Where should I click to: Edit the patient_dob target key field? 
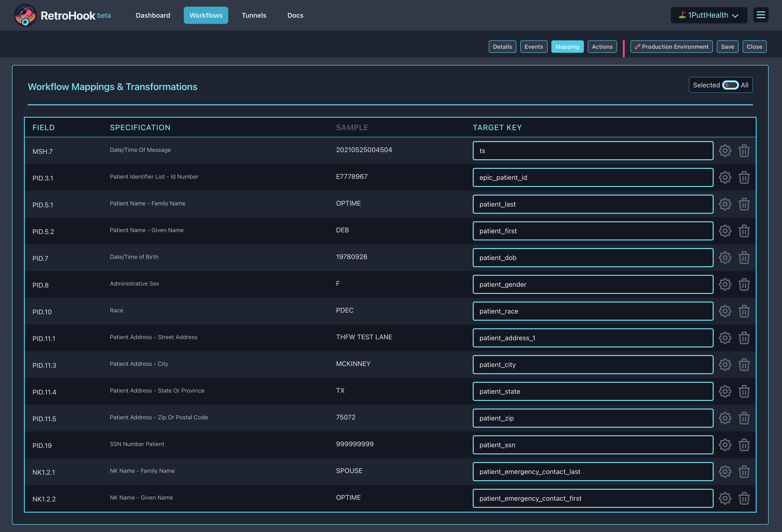(x=592, y=258)
